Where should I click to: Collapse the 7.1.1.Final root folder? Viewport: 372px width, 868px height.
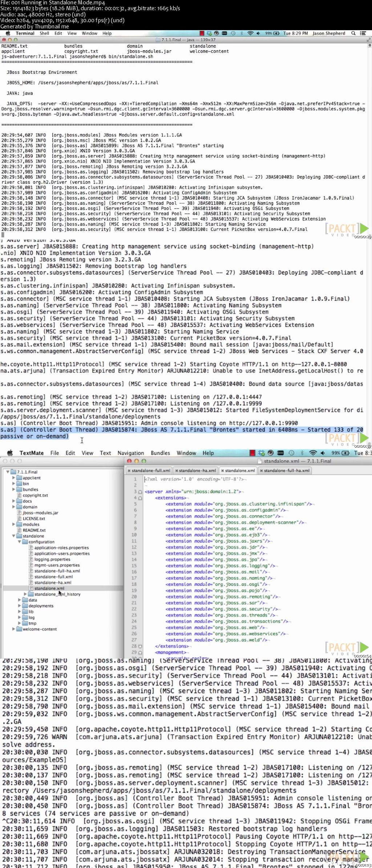tap(8, 472)
